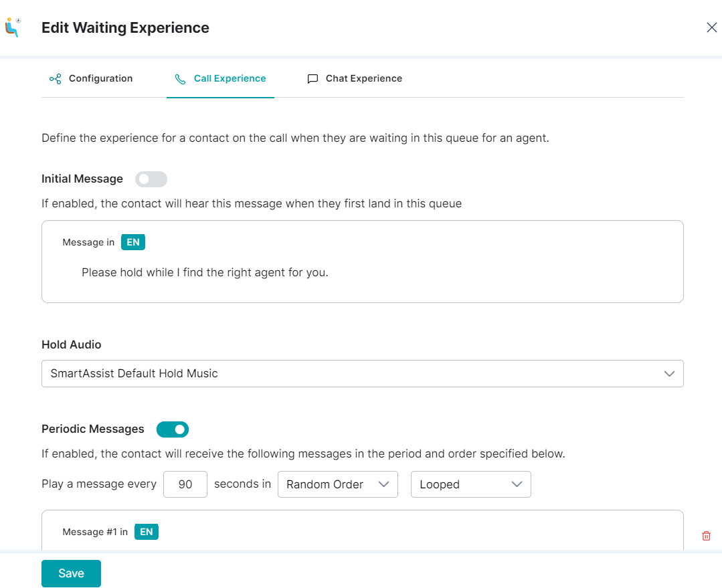Open the Hold Audio dropdown
Viewport: 722px width, 588px height.
click(363, 373)
